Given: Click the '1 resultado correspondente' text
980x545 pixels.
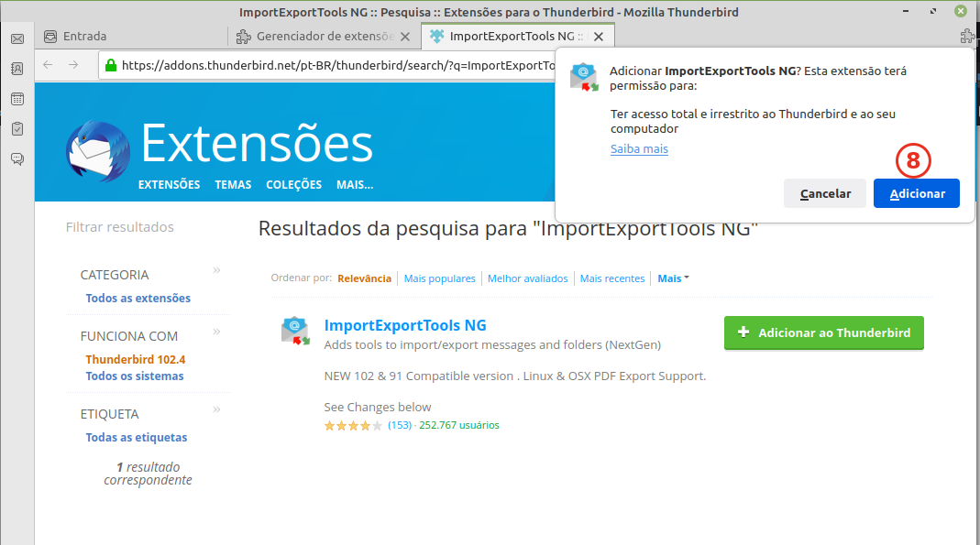Looking at the screenshot, I should point(149,474).
